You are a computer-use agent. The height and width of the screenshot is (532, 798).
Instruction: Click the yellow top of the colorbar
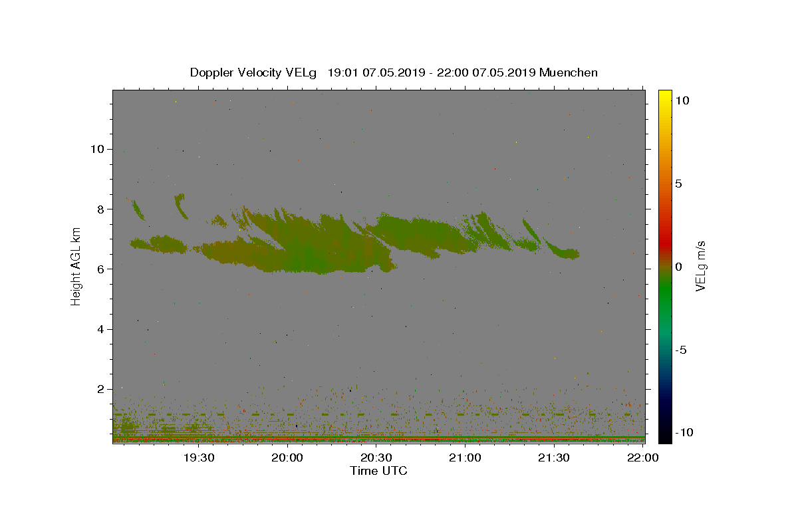pos(665,96)
